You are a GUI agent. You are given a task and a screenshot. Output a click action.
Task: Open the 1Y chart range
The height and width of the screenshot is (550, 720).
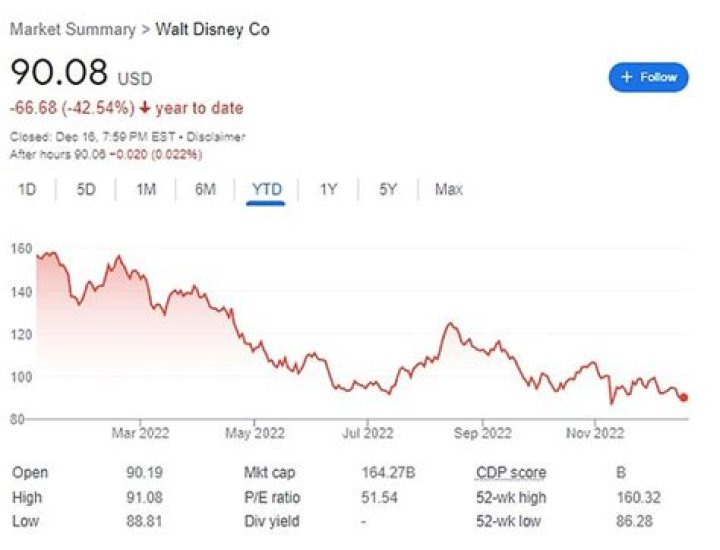328,189
